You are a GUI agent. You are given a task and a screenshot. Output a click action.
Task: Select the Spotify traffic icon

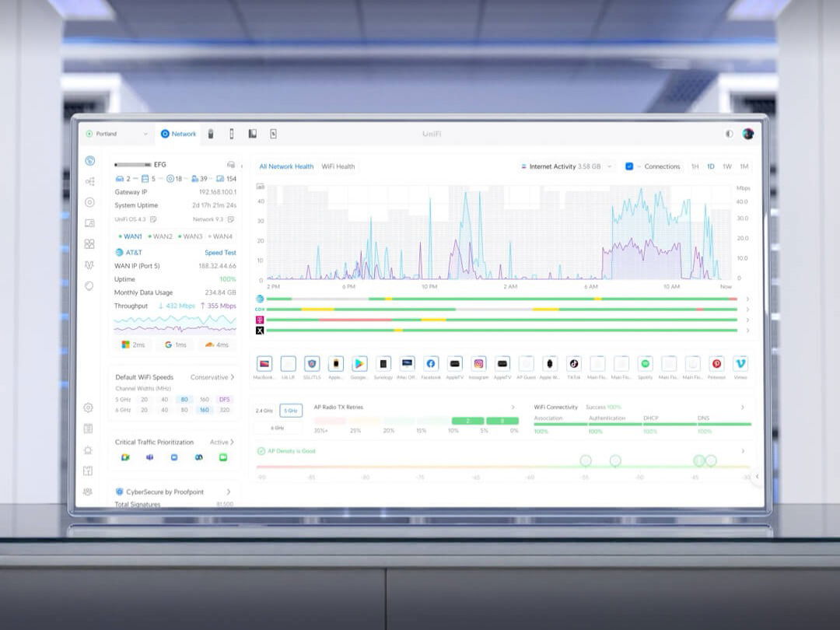(x=645, y=363)
